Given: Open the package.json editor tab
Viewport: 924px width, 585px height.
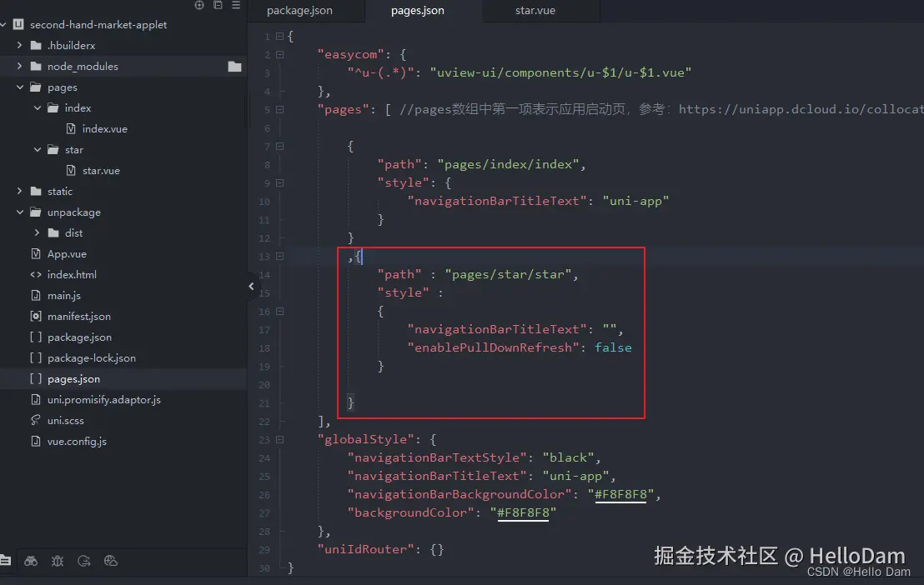Looking at the screenshot, I should pos(306,11).
